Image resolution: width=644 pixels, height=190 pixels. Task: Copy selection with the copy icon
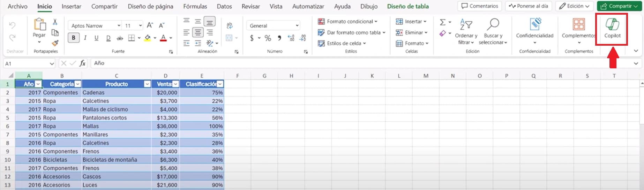(55, 32)
